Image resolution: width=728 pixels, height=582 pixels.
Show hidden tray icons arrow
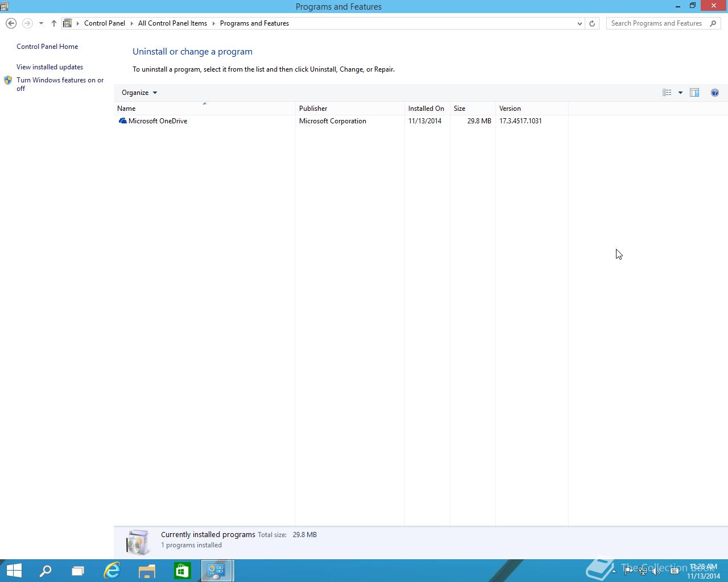pyautogui.click(x=613, y=571)
